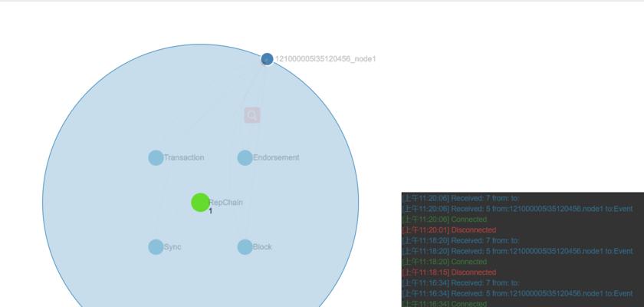Click the Sync label text
This screenshot has height=307, width=644.
pyautogui.click(x=172, y=247)
